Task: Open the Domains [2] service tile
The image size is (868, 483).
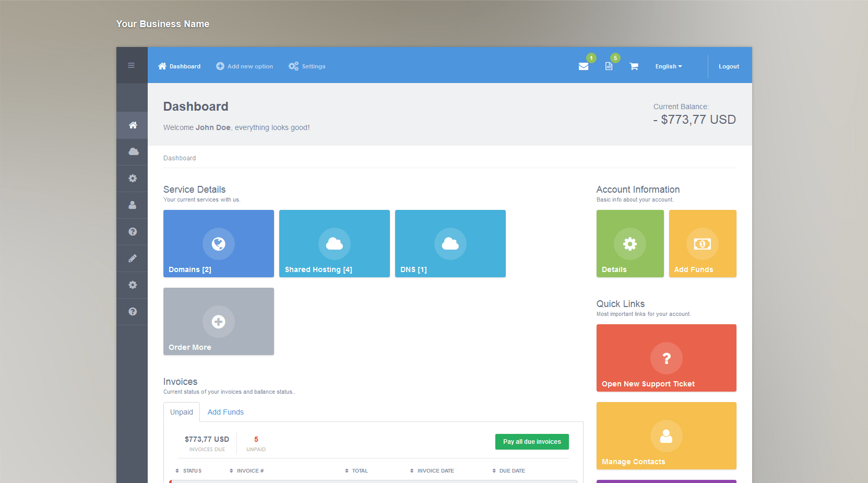Action: [219, 243]
